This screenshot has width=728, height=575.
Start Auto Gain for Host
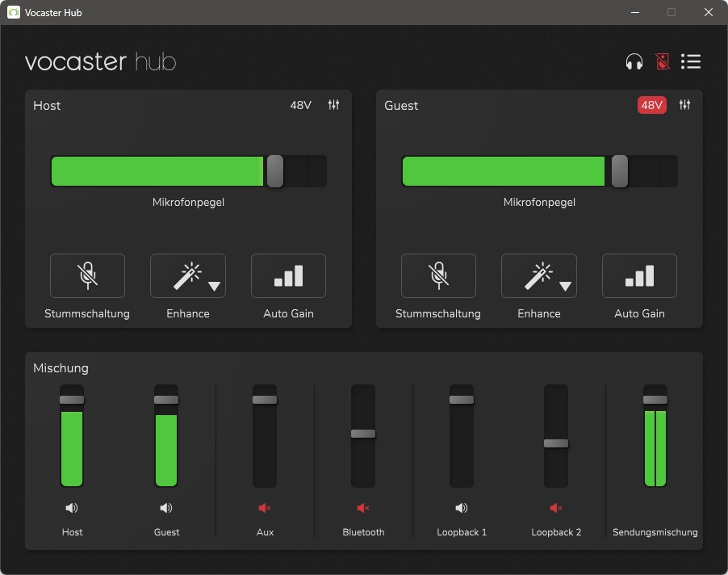288,275
